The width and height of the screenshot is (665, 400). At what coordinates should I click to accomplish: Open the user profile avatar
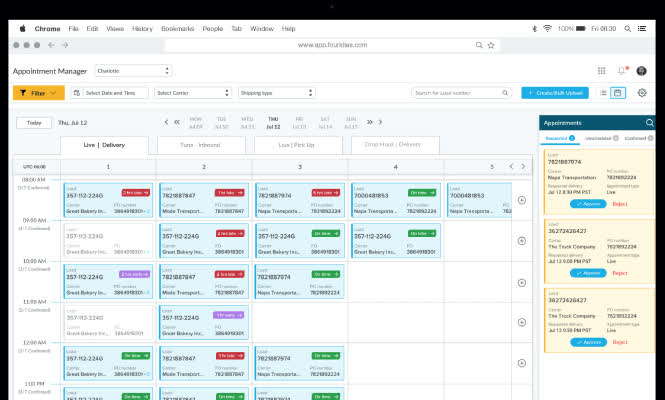point(641,71)
